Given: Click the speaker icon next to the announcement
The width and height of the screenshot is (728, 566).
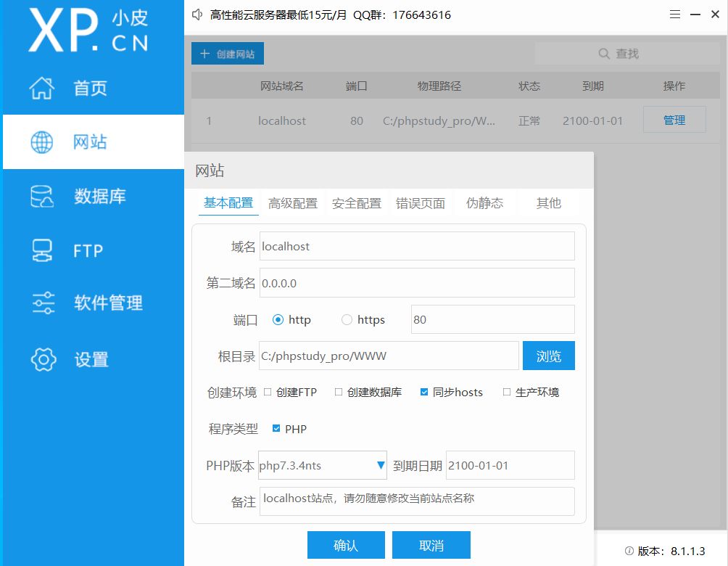Looking at the screenshot, I should click(x=197, y=14).
